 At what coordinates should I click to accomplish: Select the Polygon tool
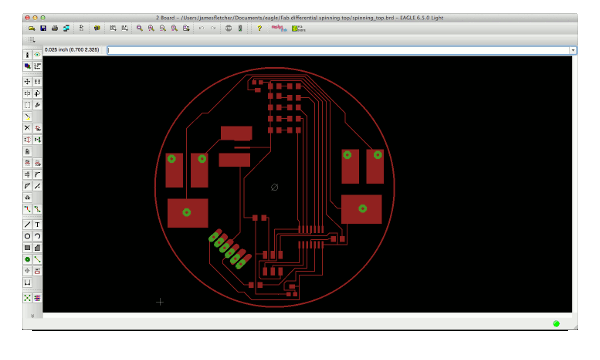click(37, 248)
